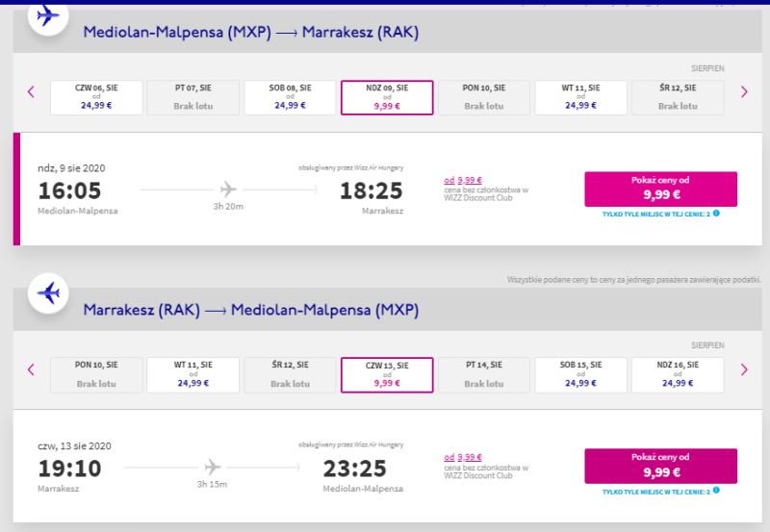Select outbound date CZW 06, SIE
This screenshot has width=770, height=532.
pyautogui.click(x=96, y=98)
